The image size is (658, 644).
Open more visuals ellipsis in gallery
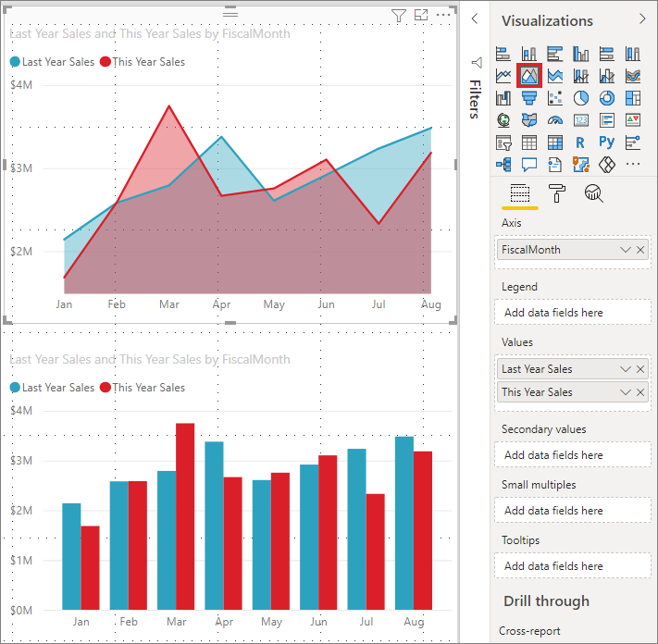[633, 164]
